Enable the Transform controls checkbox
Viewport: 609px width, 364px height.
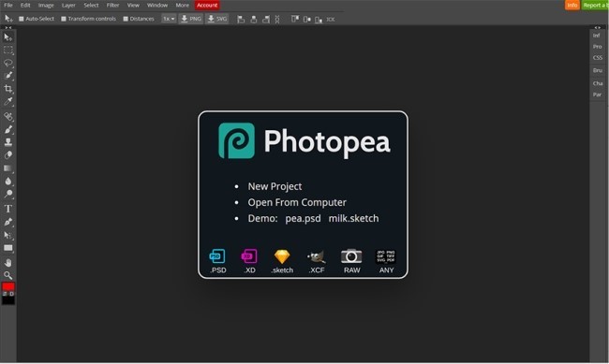64,19
